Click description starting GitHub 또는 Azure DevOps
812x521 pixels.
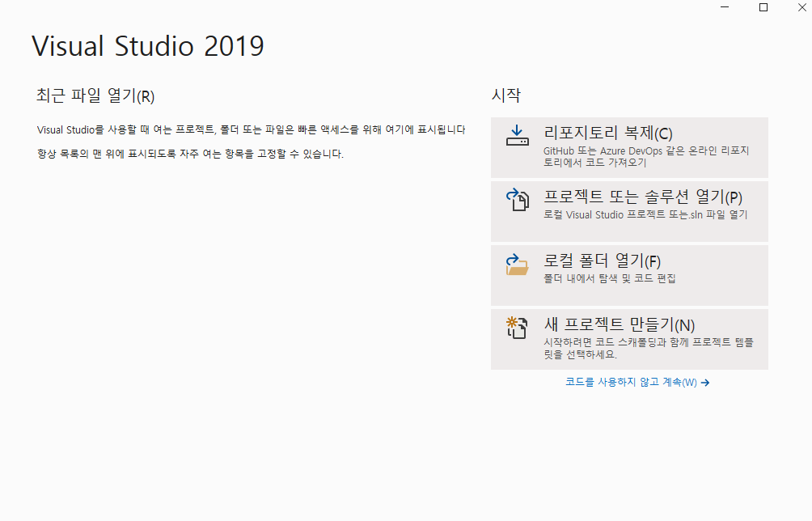646,156
